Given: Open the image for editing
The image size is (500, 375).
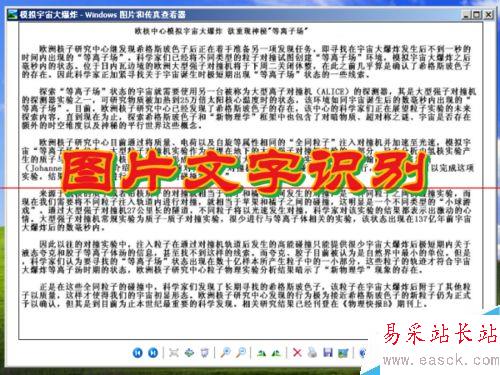Looking at the screenshot, I should pyautogui.click(x=343, y=353).
